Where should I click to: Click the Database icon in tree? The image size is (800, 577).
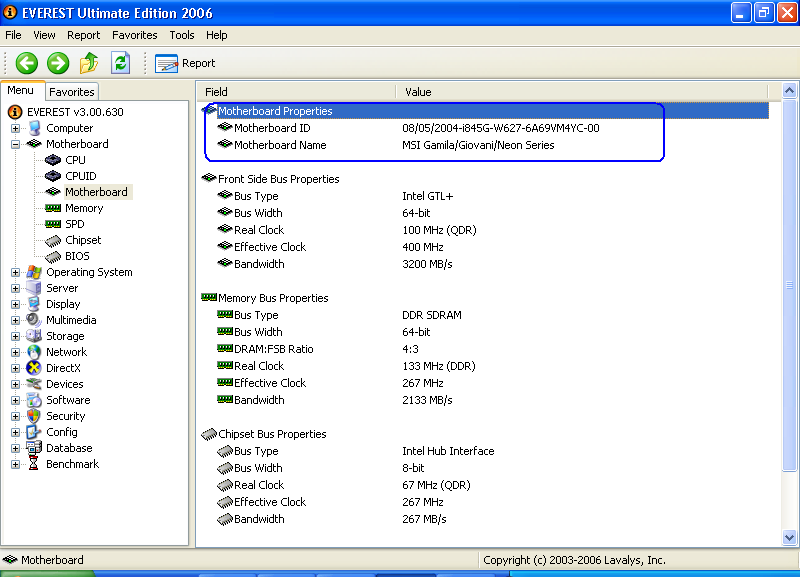click(x=34, y=448)
